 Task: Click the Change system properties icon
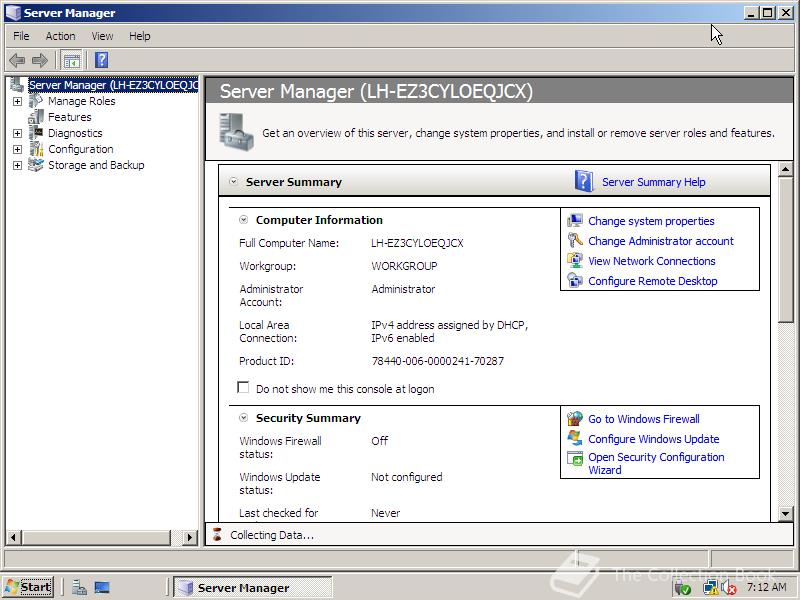pyautogui.click(x=575, y=220)
